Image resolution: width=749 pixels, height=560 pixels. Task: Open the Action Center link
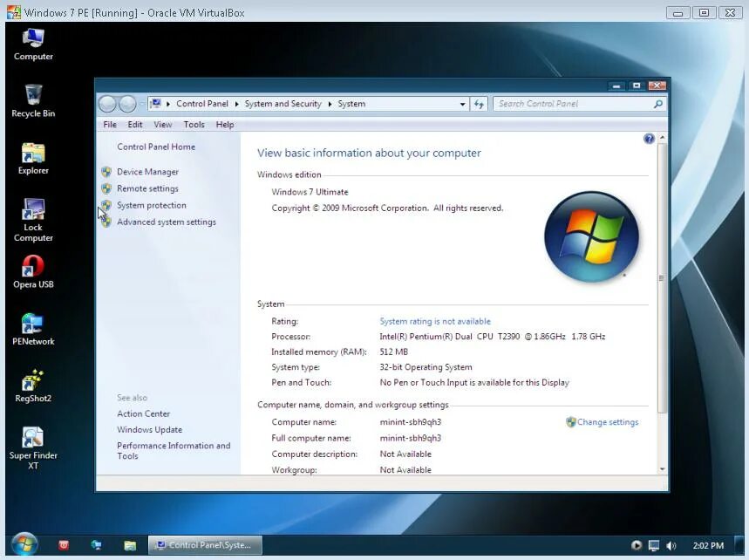[143, 413]
